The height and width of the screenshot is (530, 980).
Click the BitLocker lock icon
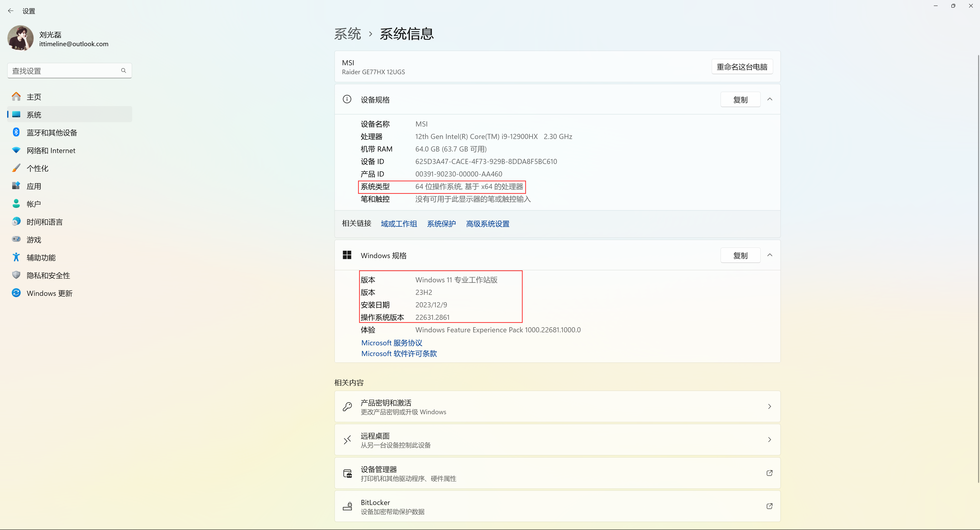(347, 507)
